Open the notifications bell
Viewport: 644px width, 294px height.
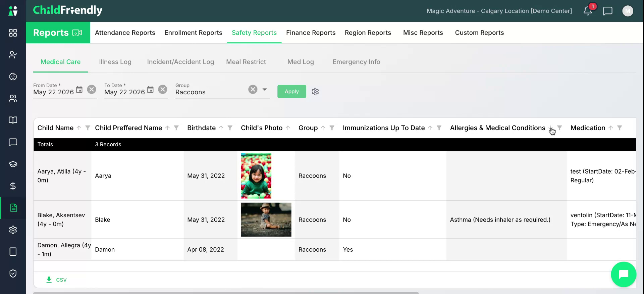point(588,11)
